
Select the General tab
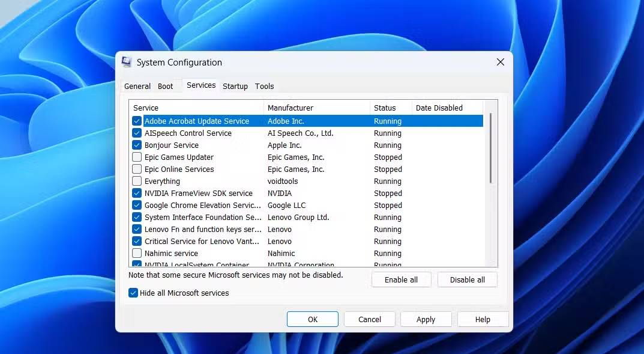[137, 86]
